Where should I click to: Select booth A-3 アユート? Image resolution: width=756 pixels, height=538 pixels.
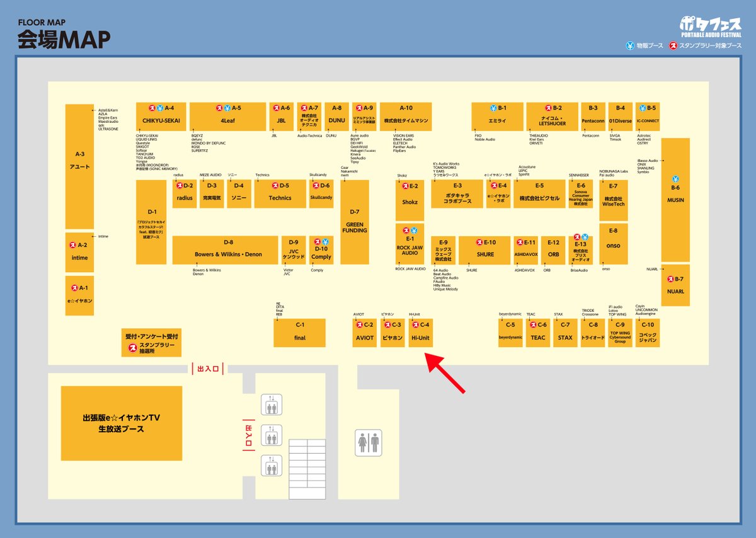tap(79, 166)
